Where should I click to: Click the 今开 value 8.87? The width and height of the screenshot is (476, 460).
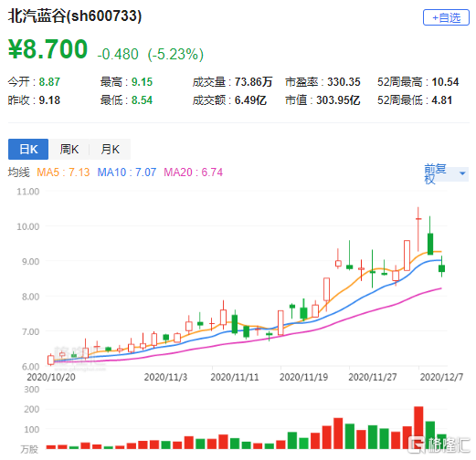point(49,82)
